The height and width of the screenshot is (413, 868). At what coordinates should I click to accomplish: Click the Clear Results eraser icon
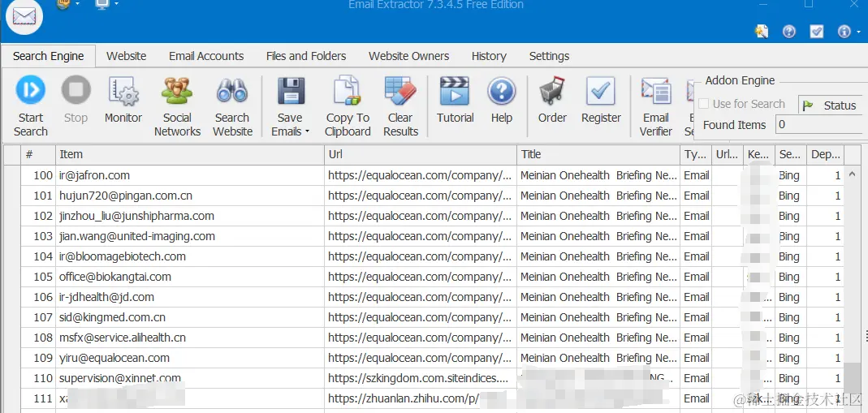coord(400,91)
